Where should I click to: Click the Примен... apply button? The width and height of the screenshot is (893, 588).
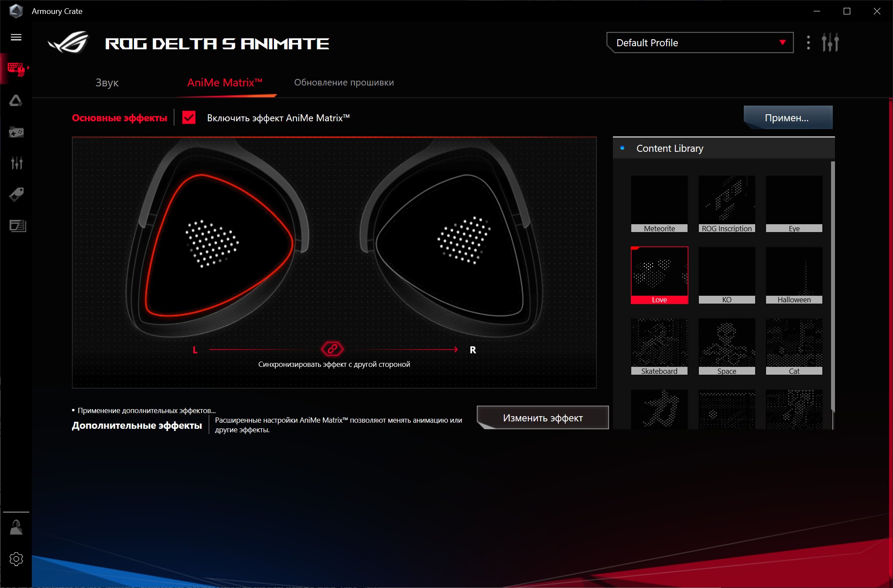tap(788, 118)
